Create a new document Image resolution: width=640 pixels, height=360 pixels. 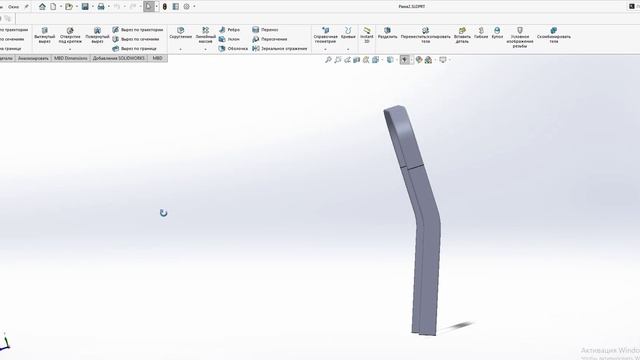53,7
